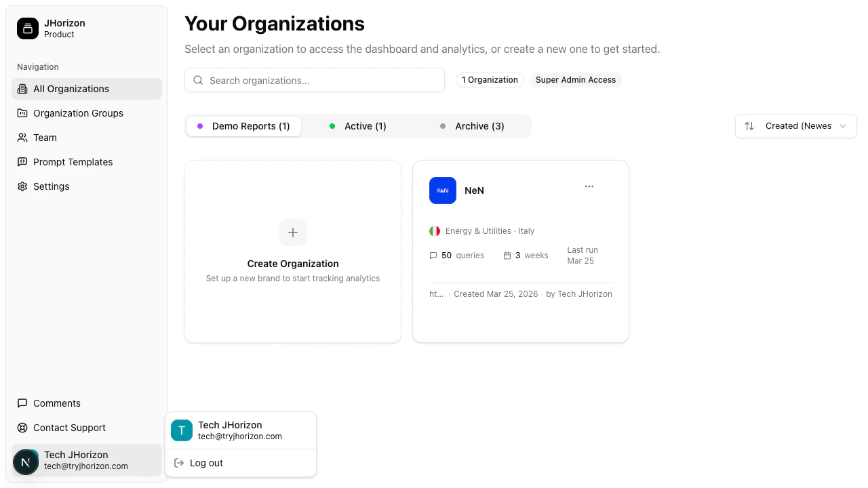This screenshot has width=868, height=488.
Task: Open the NeN card options menu
Action: tap(589, 186)
